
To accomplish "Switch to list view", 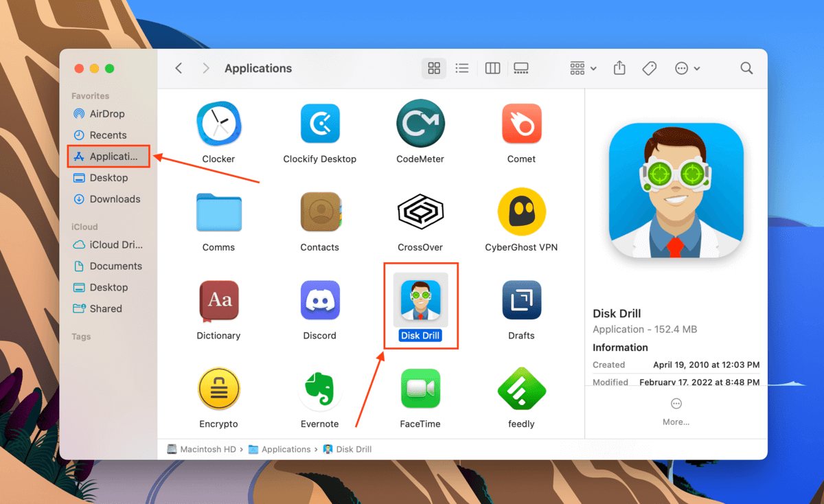I will point(462,68).
